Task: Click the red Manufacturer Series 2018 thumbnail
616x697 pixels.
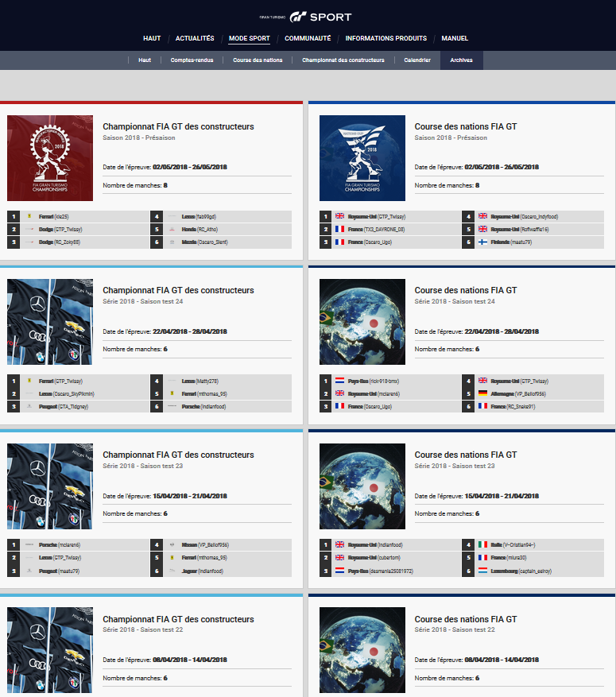Action: click(50, 158)
